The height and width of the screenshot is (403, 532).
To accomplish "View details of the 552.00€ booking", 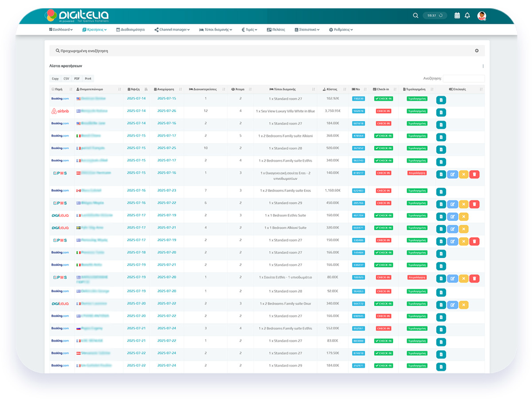I will click(441, 330).
